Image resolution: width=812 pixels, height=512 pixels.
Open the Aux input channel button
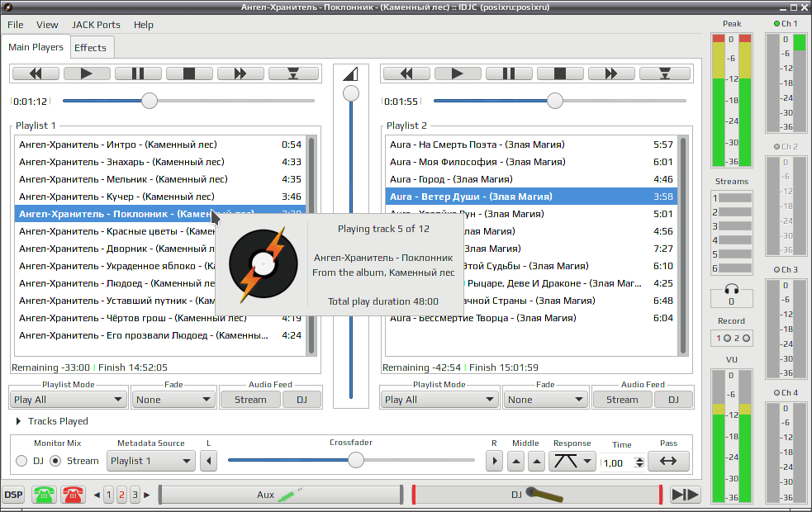coord(281,495)
